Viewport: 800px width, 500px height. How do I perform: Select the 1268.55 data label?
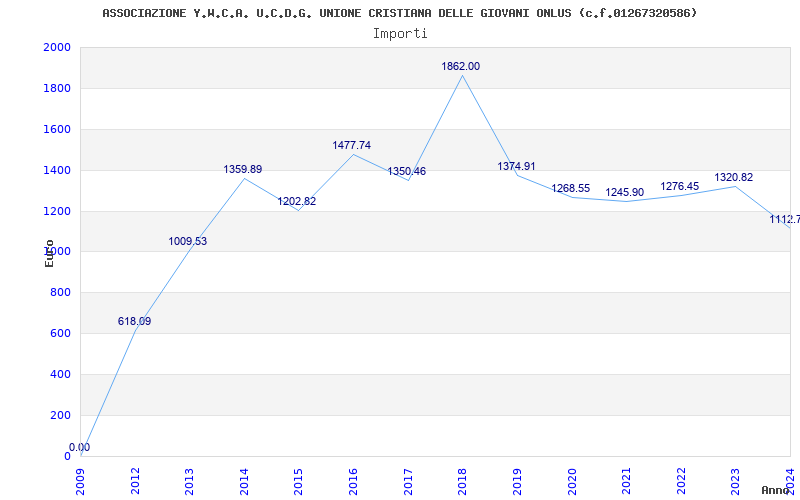click(570, 188)
